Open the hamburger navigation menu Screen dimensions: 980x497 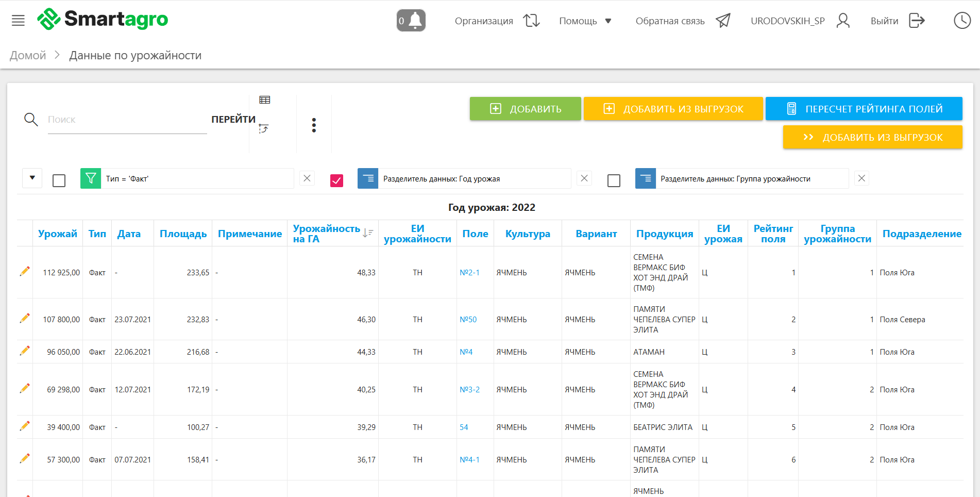[x=18, y=21]
